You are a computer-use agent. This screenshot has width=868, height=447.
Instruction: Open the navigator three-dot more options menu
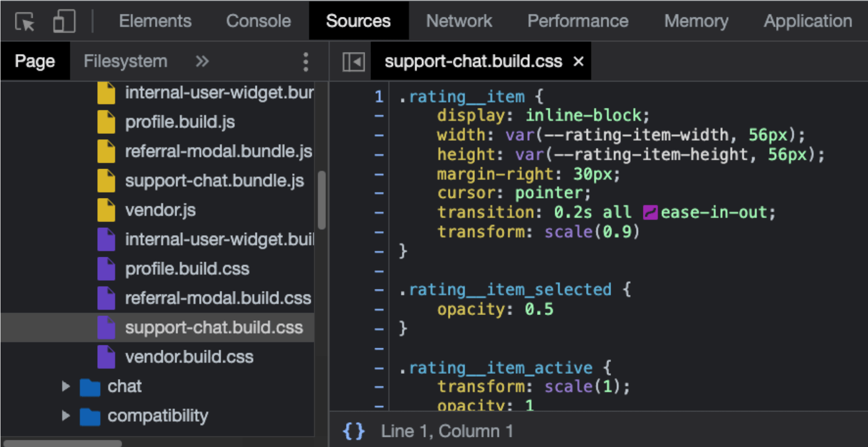(x=306, y=62)
